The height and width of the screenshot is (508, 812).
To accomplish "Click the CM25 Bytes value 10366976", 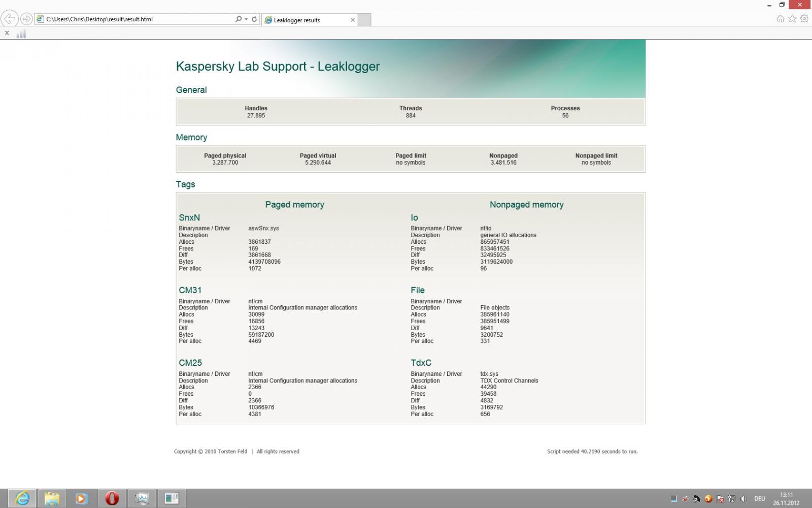I will click(261, 407).
